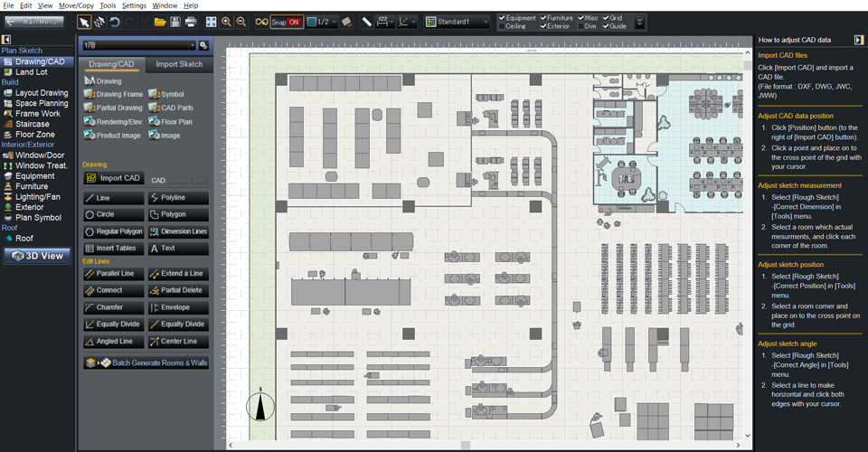Zoom in with the magnifier plus icon
Screen dimensions: 868x452
[x=226, y=22]
